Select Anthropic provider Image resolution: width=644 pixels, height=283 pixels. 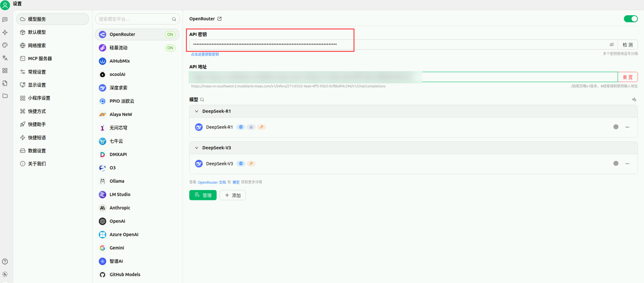[x=137, y=208]
